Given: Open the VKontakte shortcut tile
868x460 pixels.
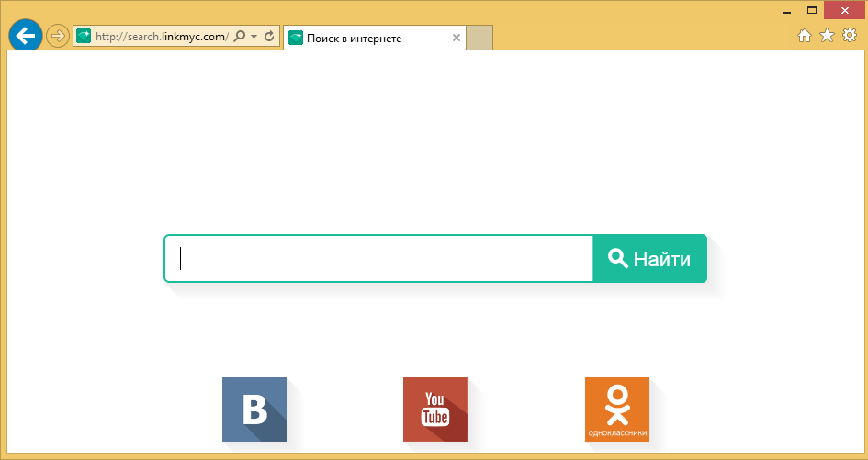Looking at the screenshot, I should pos(254,410).
